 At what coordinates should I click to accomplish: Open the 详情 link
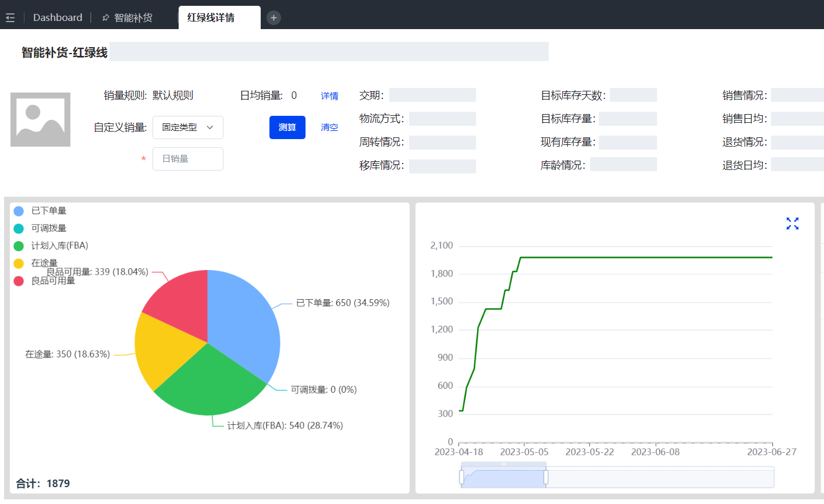coord(329,96)
